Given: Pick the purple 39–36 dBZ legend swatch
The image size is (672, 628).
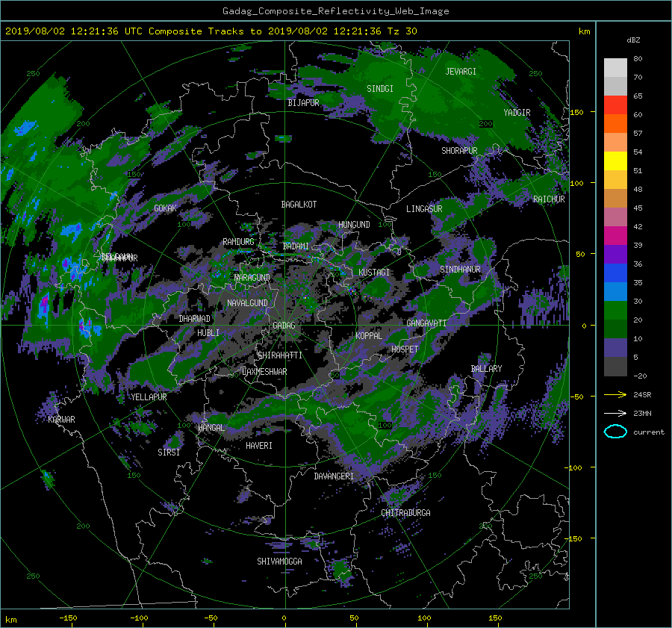Looking at the screenshot, I should [x=615, y=255].
